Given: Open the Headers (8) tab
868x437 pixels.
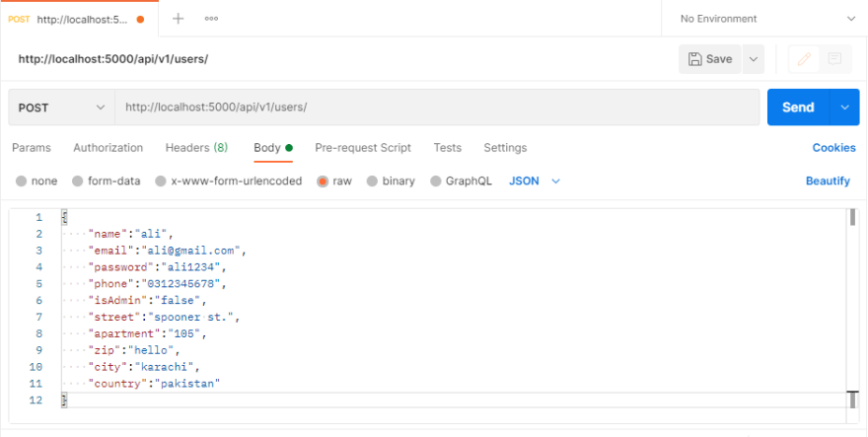Looking at the screenshot, I should 196,148.
